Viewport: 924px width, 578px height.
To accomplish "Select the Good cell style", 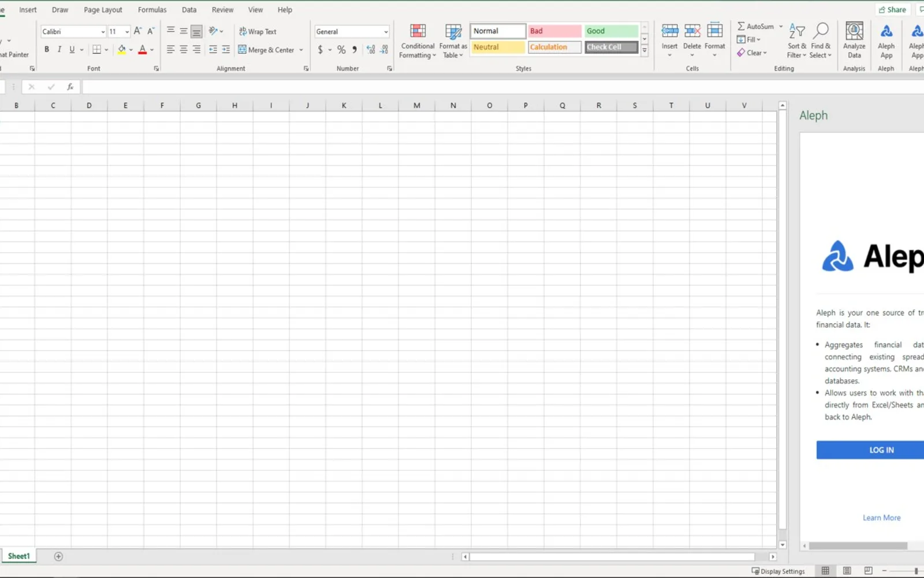I will click(x=611, y=31).
